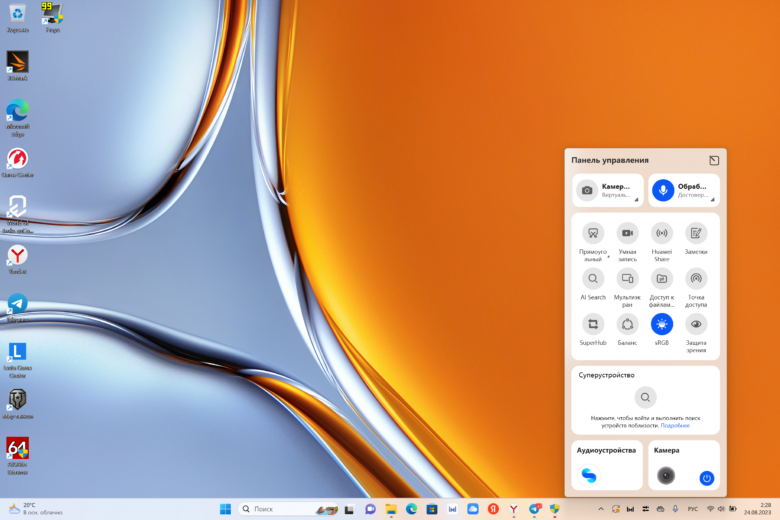The height and width of the screenshot is (520, 780).
Task: Click the virtual camera circle icon
Action: pyautogui.click(x=587, y=190)
